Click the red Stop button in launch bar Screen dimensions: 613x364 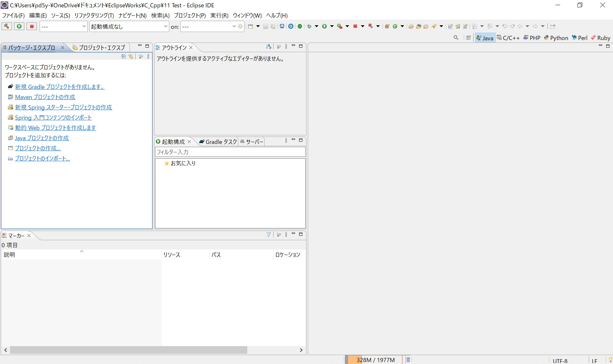coord(32,26)
